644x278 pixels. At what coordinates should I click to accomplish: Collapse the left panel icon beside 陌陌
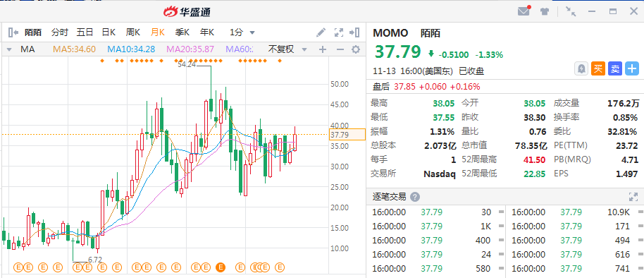(x=13, y=32)
